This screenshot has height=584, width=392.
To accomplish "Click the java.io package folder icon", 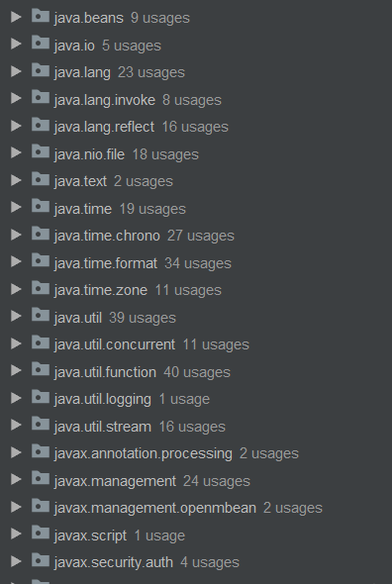I will pos(41,44).
